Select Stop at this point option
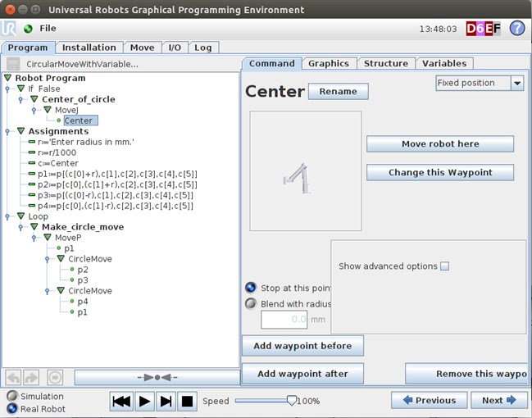The width and height of the screenshot is (532, 418). pos(251,288)
